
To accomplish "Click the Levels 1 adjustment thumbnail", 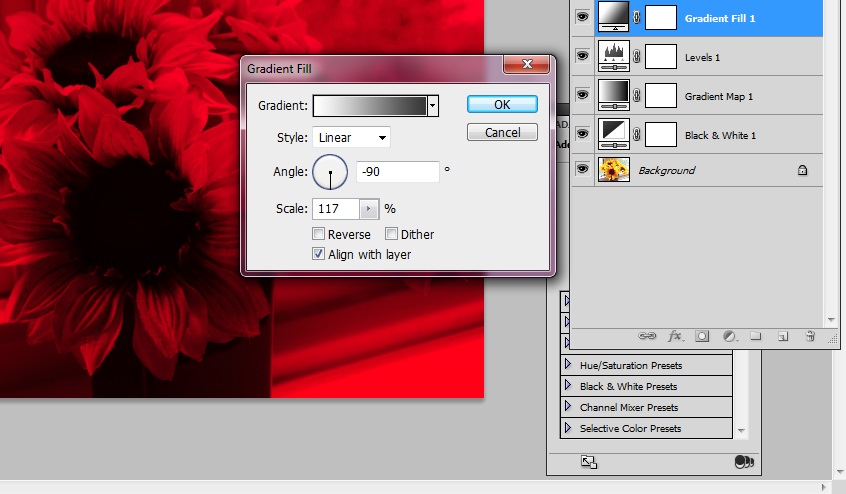I will 612,57.
